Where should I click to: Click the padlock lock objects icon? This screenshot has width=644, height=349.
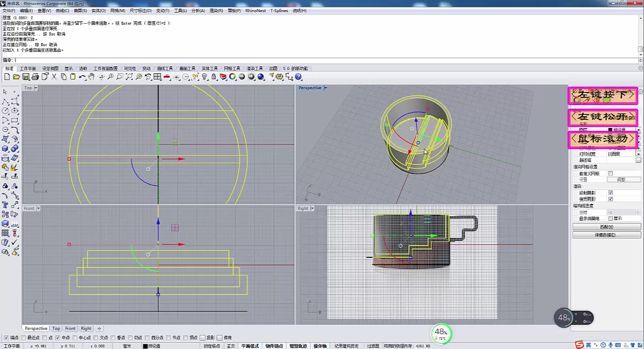pyautogui.click(x=214, y=77)
